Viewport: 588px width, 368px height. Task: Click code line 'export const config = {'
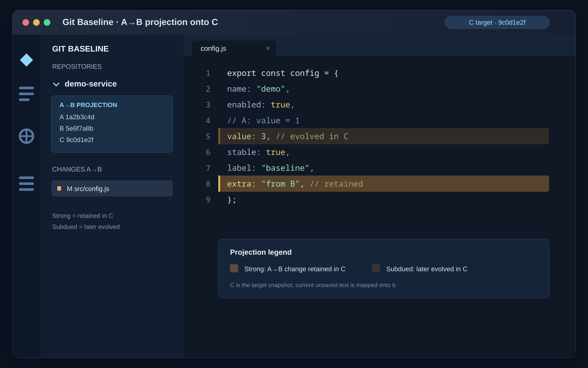[283, 73]
